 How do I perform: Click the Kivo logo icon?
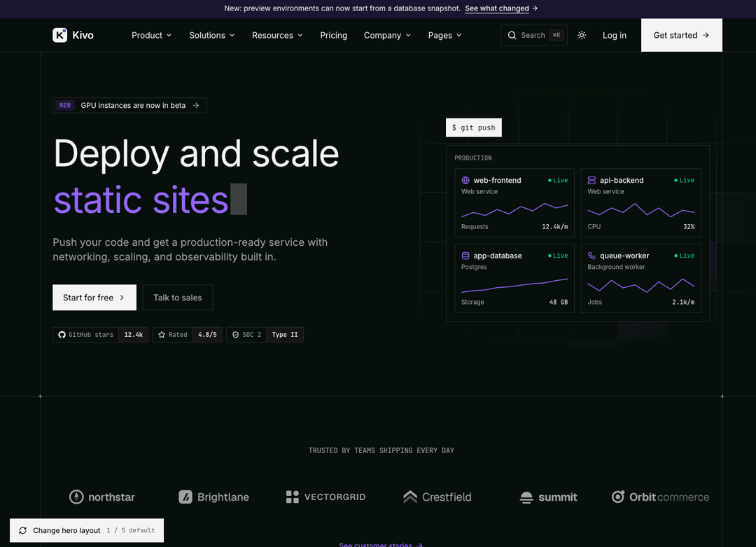[59, 35]
